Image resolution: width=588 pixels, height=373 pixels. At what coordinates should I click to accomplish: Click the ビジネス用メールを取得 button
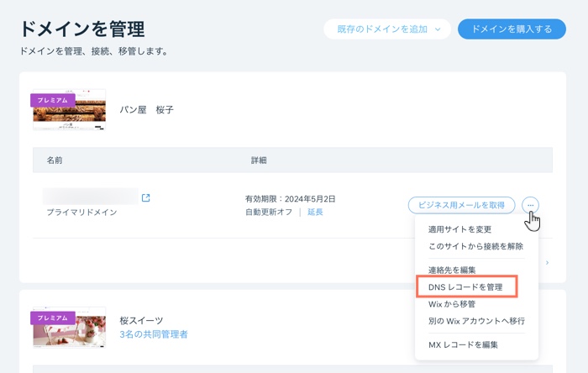coord(461,205)
